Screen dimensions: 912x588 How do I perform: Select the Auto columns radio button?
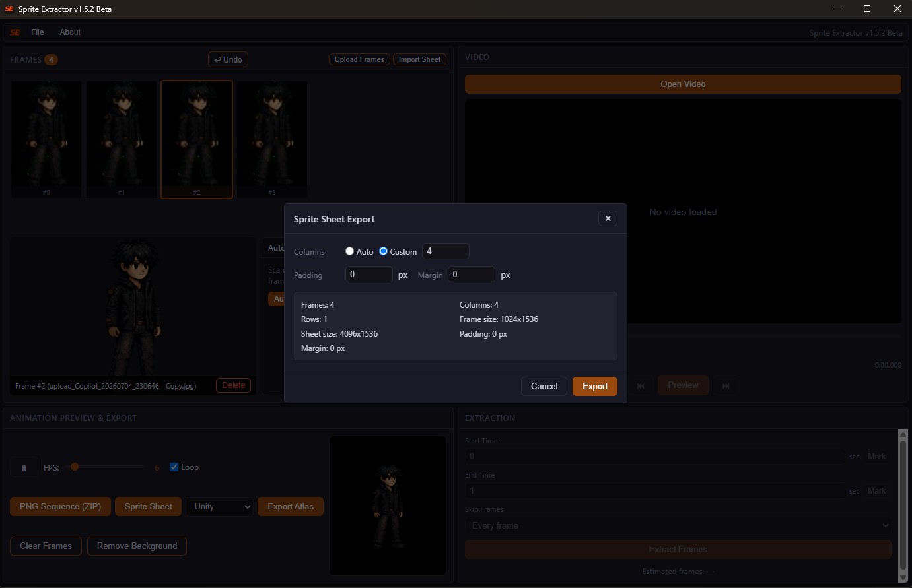[349, 251]
